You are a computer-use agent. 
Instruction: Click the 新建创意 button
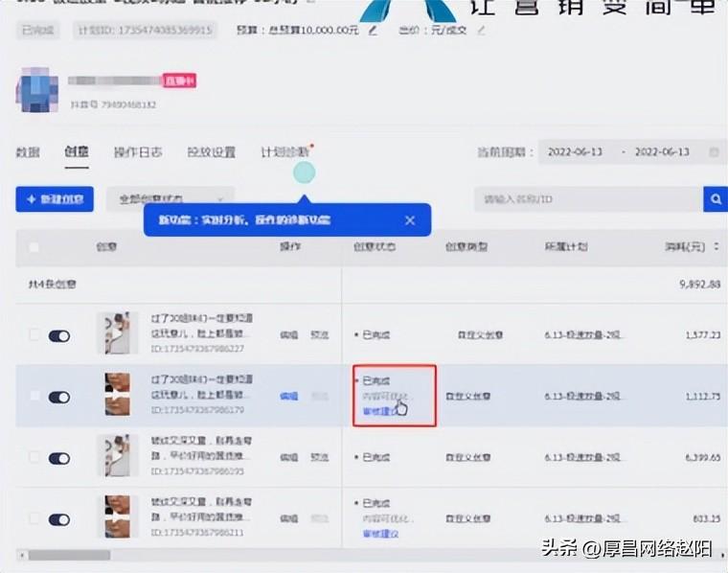[55, 199]
